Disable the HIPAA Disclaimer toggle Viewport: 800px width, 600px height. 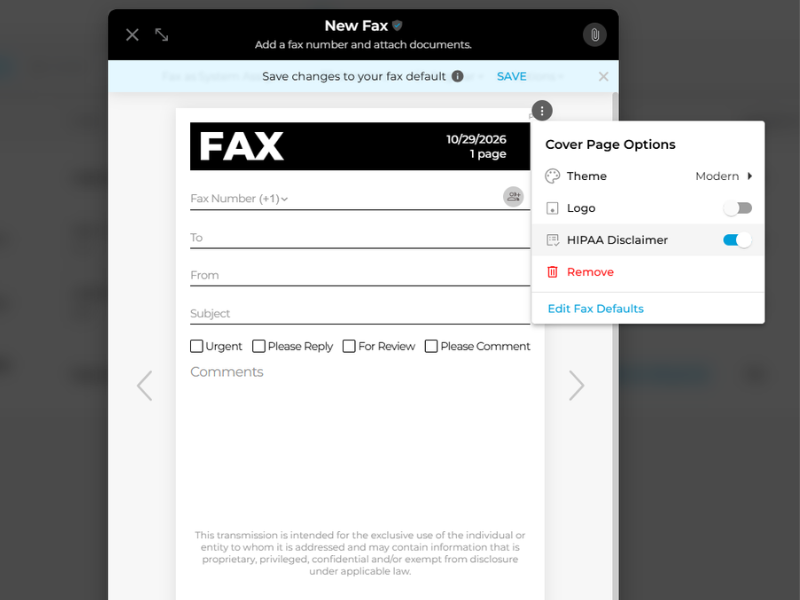(x=738, y=240)
